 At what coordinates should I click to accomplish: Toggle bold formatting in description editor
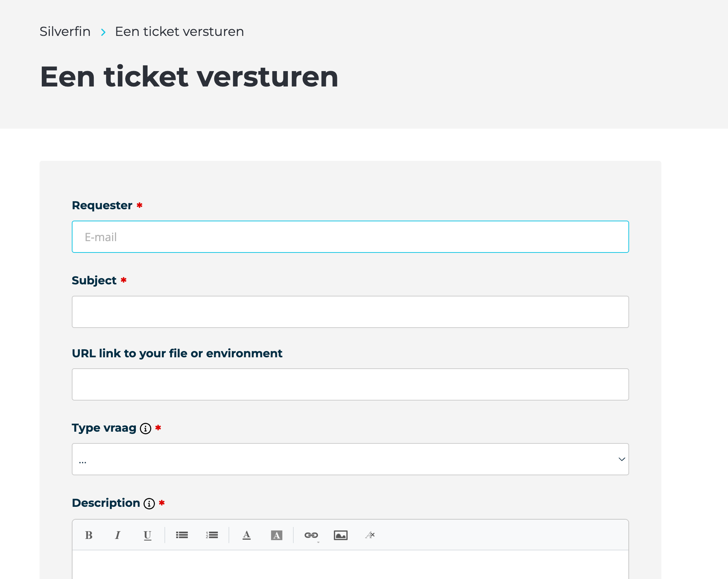click(x=89, y=535)
